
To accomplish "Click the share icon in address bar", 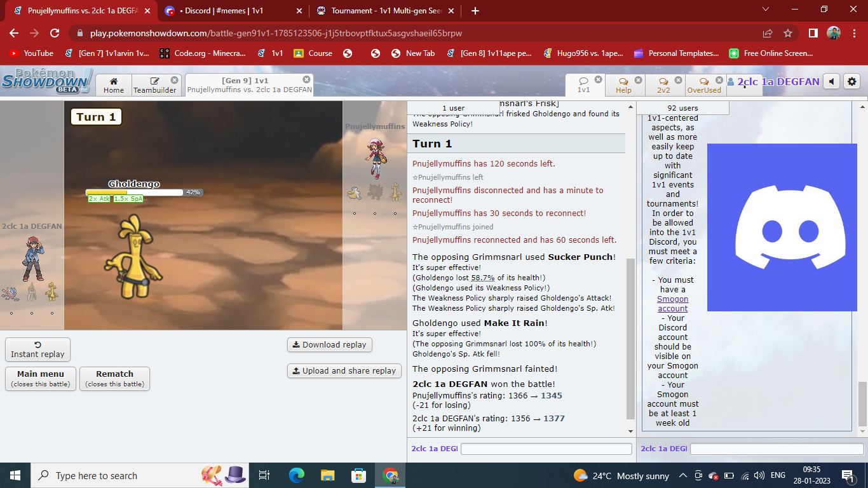I will [x=768, y=33].
